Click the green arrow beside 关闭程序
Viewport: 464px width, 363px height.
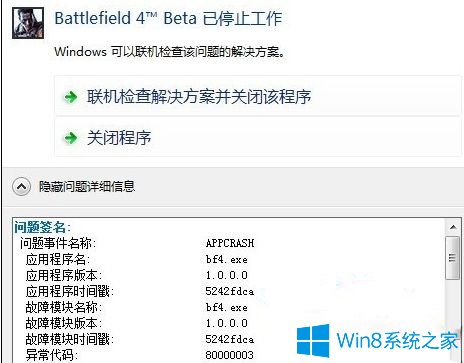point(71,138)
